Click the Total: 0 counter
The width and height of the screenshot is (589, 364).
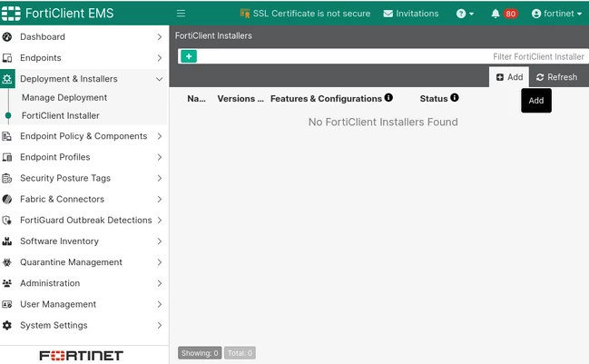click(240, 353)
